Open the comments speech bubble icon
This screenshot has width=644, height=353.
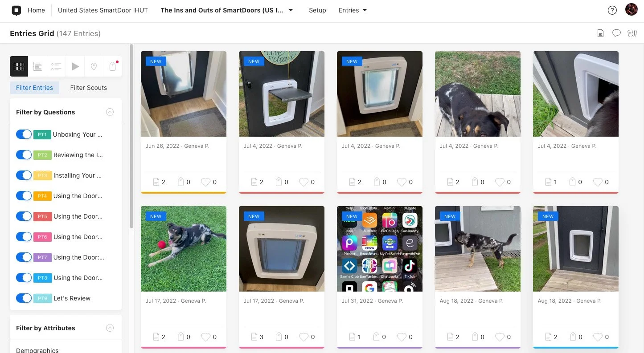coord(616,33)
